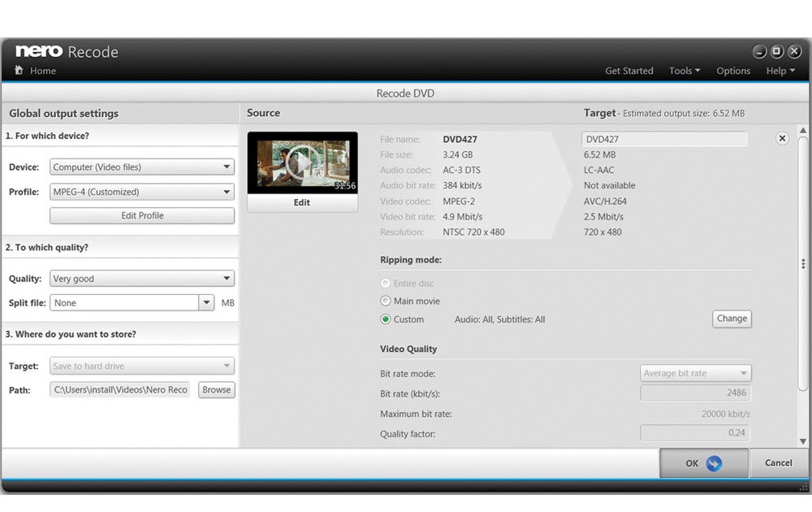Click the LC-AAC target audio codec

pyautogui.click(x=598, y=170)
